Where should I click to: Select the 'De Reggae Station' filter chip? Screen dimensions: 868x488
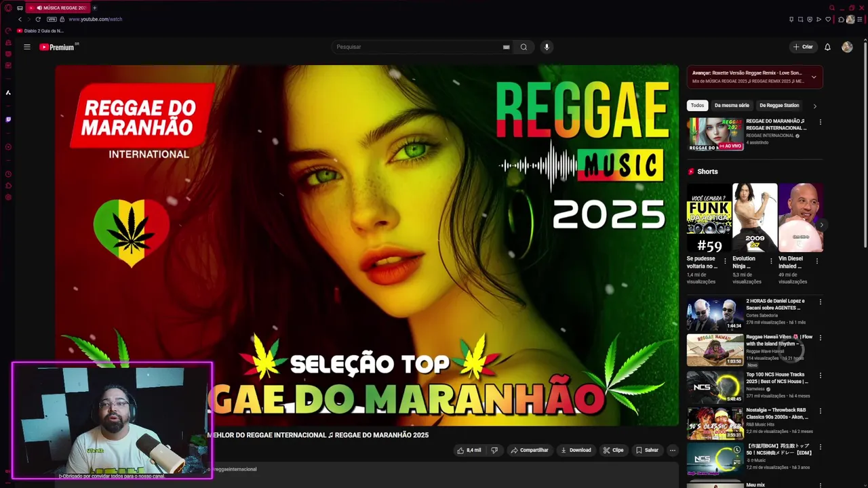pos(779,105)
